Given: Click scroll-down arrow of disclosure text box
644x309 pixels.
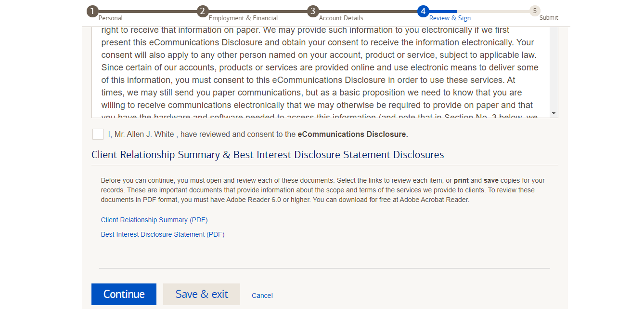Looking at the screenshot, I should [x=554, y=113].
